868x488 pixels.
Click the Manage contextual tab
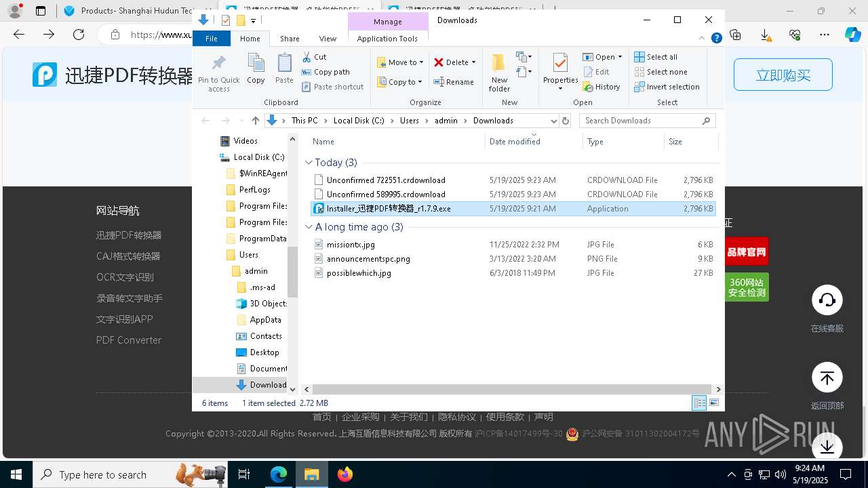pyautogui.click(x=387, y=21)
